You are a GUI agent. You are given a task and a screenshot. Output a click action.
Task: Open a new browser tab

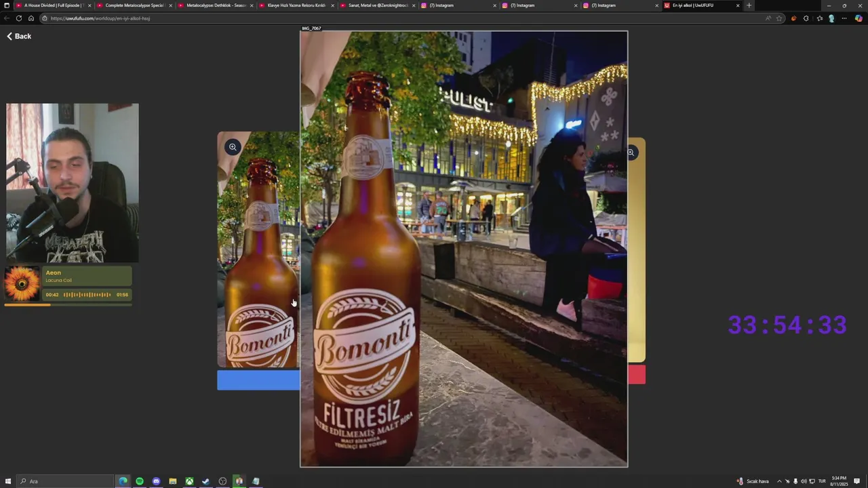point(749,5)
